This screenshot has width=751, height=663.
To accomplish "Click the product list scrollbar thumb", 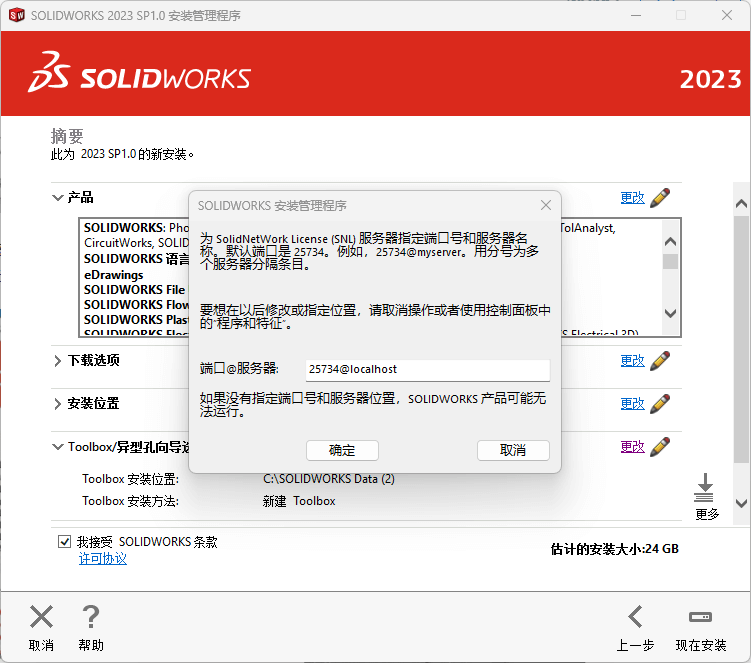I will pos(671,262).
